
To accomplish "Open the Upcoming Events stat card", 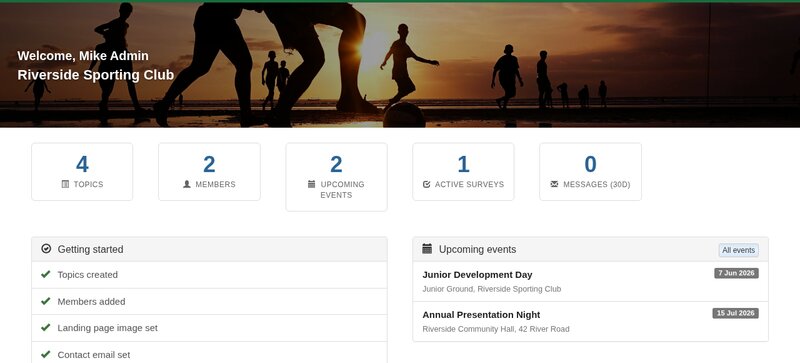I will point(336,177).
